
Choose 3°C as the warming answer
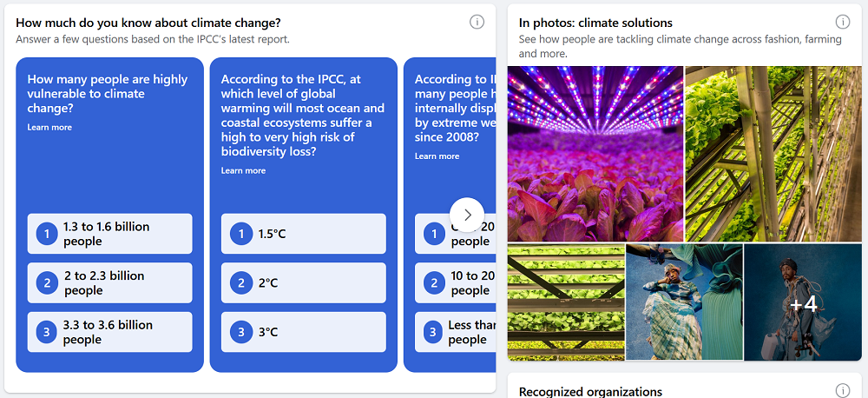point(303,332)
